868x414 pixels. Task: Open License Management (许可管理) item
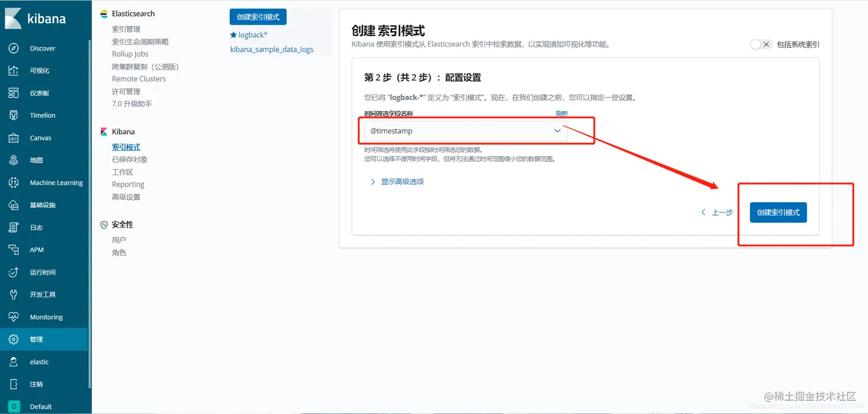[x=126, y=91]
